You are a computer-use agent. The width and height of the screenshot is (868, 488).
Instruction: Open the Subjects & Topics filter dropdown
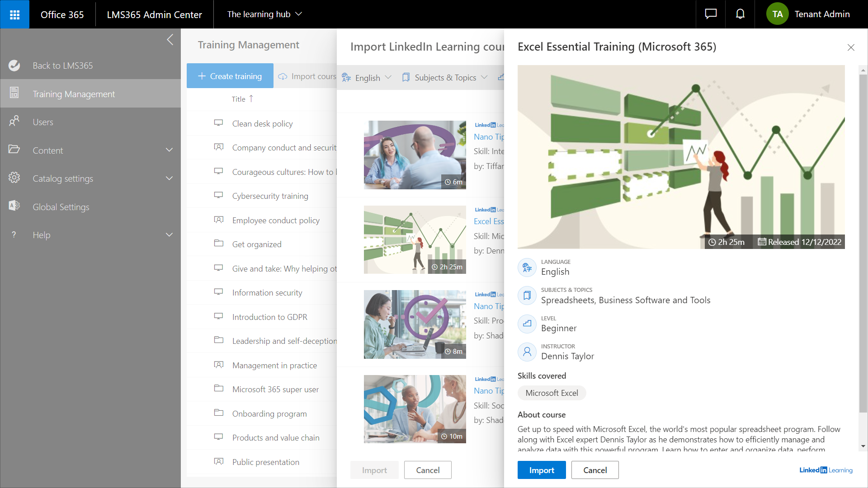445,77
